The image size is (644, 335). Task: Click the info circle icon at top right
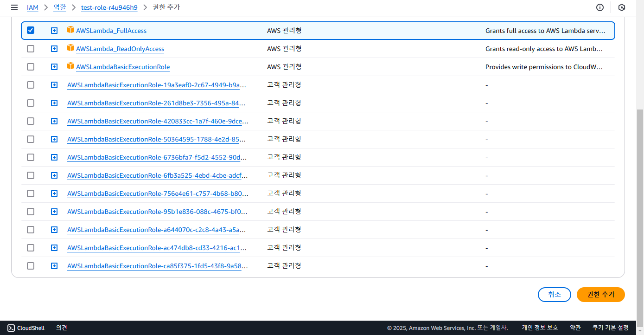tap(600, 7)
